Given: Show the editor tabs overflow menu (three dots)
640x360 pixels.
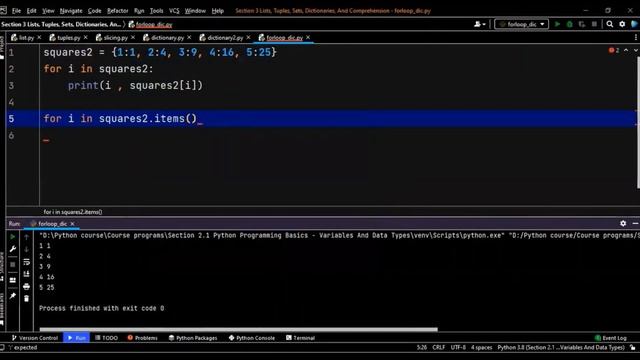Looking at the screenshot, I should 636,37.
